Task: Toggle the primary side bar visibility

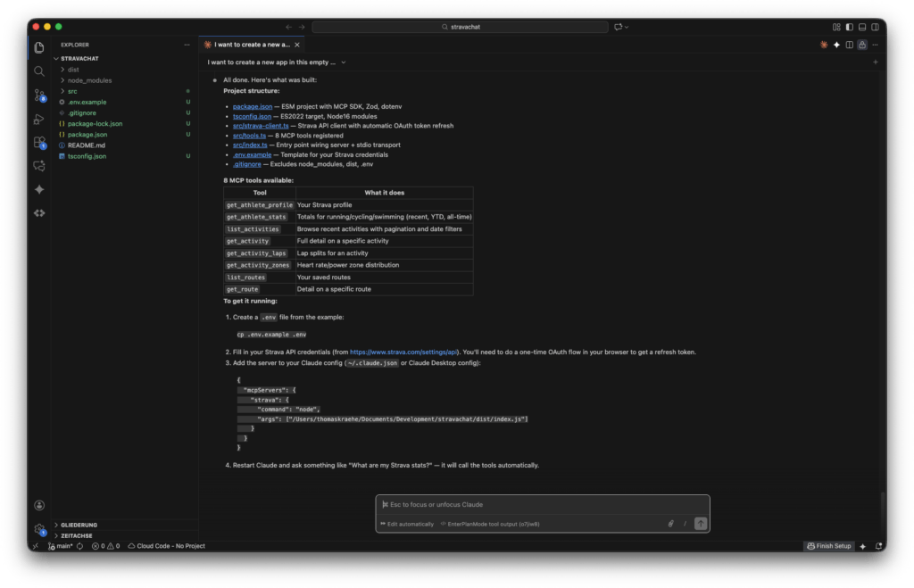Action: pos(850,27)
